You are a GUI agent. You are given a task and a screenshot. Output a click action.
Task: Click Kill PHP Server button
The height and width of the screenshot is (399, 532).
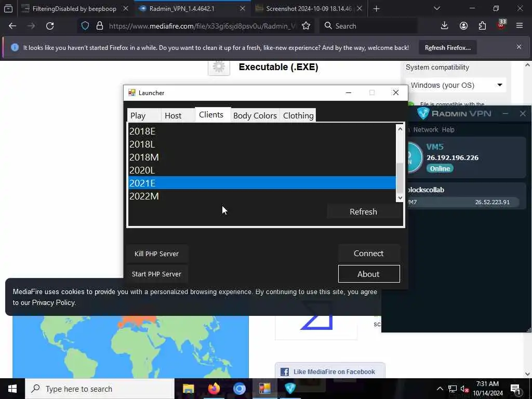156,254
